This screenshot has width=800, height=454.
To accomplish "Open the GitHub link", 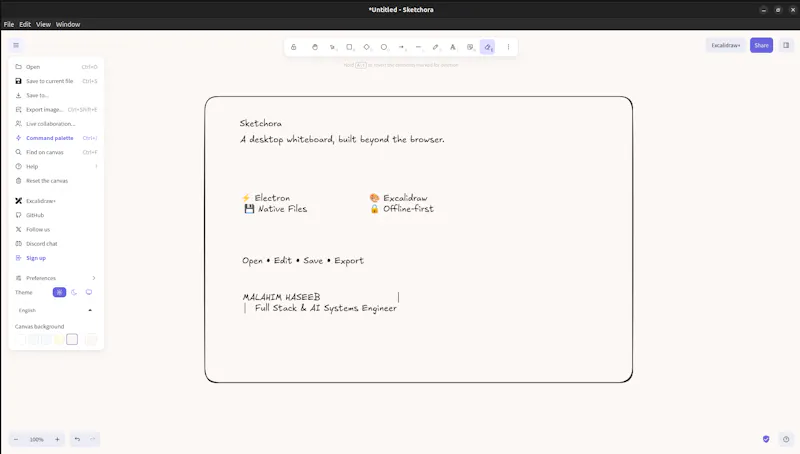I will 56,215.
